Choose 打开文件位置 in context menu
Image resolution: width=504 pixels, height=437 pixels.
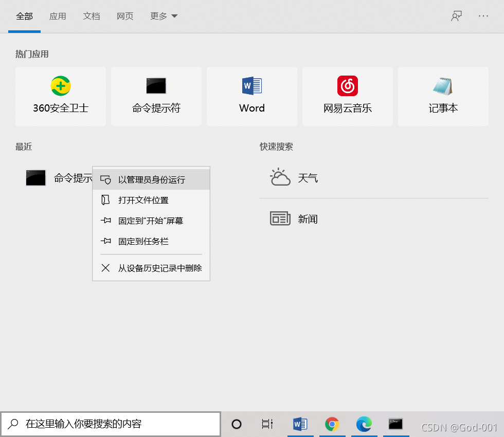(x=151, y=200)
